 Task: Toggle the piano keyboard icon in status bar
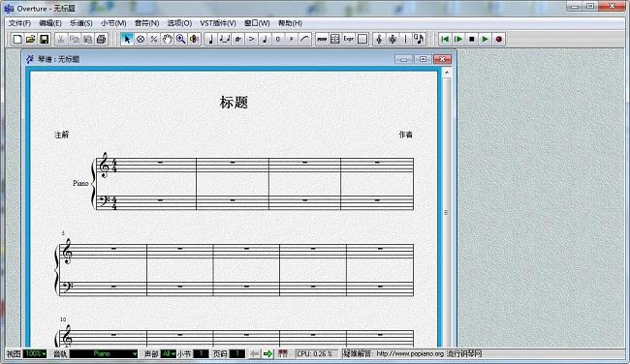283,353
